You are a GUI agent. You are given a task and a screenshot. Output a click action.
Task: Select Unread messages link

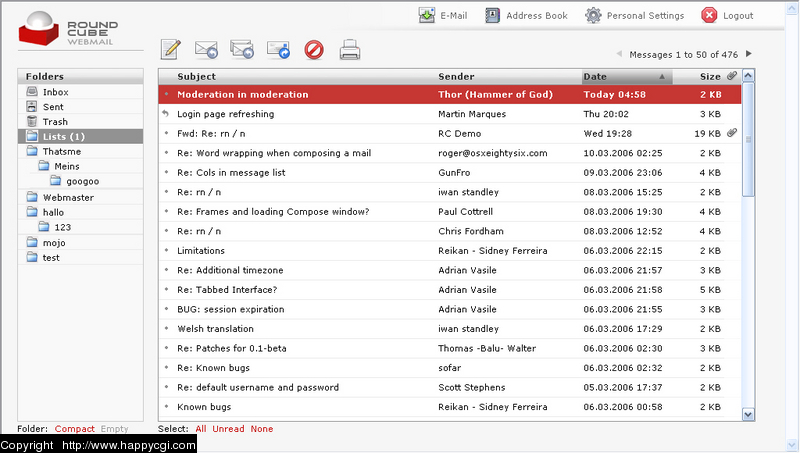[x=228, y=429]
